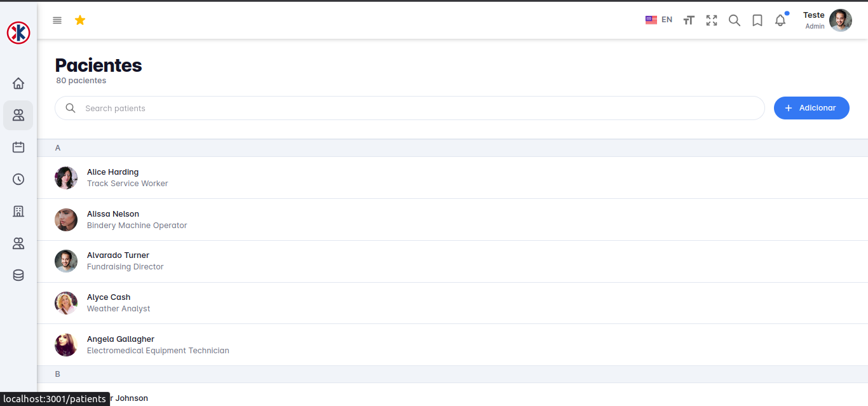Screen dimensions: 868x406
Task: Open the notifications bell
Action: point(780,20)
